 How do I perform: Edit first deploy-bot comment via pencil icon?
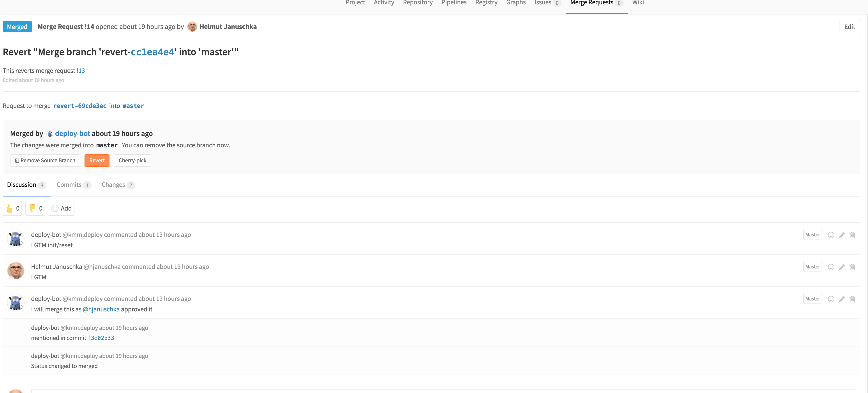(x=842, y=235)
